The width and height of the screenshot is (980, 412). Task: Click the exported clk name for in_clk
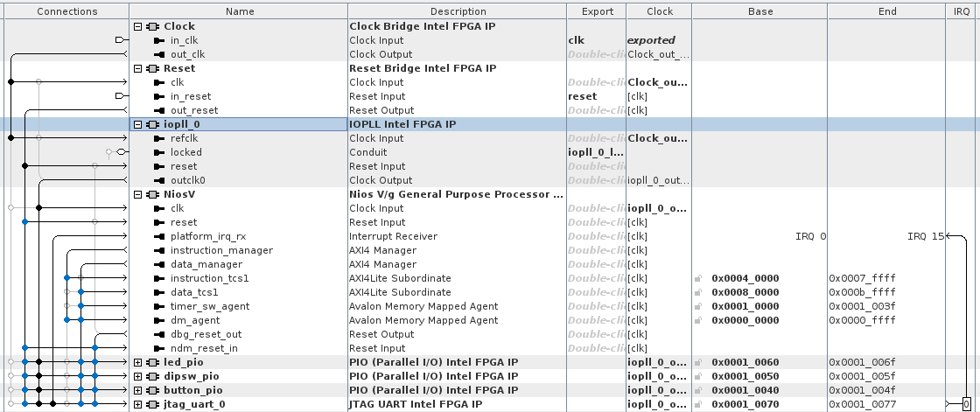click(x=576, y=40)
